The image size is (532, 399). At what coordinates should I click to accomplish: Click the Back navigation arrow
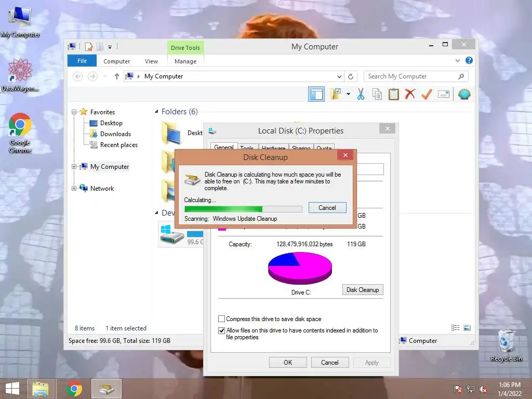78,76
